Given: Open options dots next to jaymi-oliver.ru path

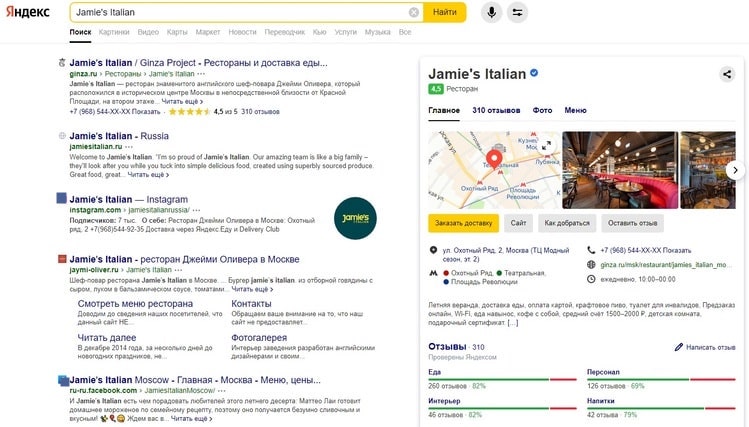Looking at the screenshot, I should click(x=178, y=270).
